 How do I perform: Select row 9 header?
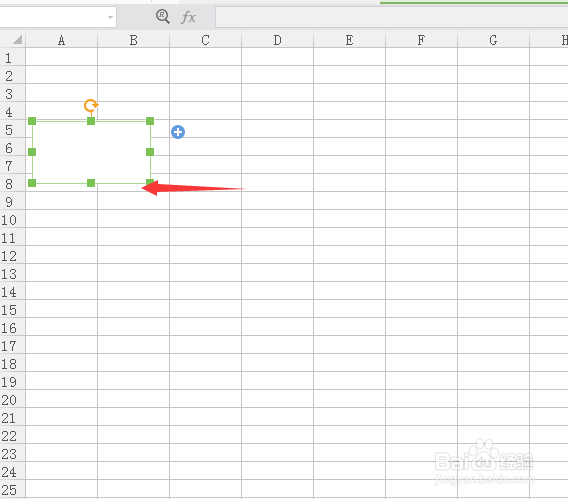click(12, 201)
